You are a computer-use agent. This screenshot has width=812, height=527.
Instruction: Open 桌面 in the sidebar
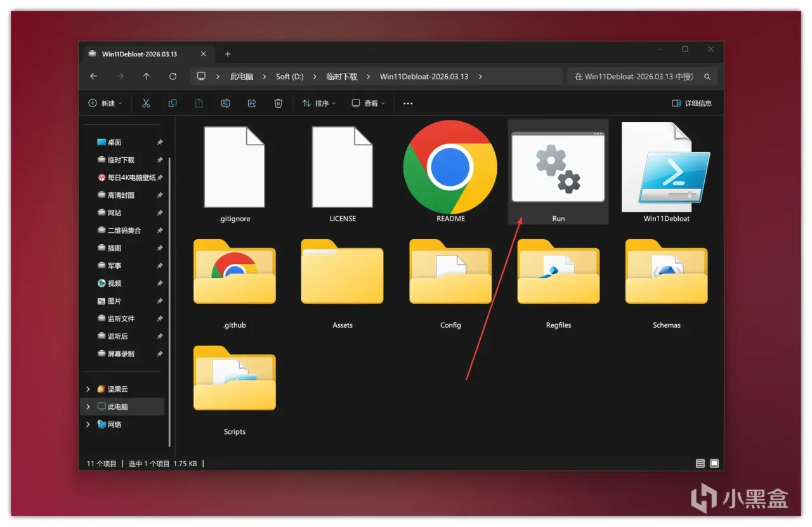pos(114,142)
